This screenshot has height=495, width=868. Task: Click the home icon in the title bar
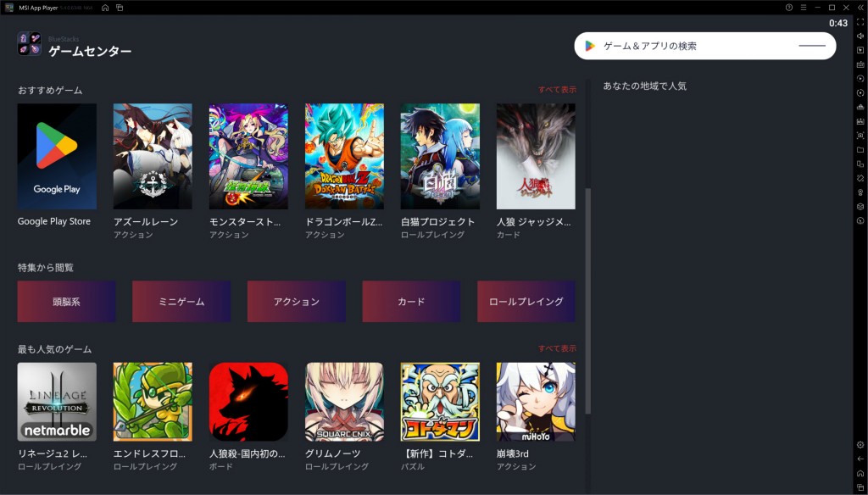(x=105, y=8)
